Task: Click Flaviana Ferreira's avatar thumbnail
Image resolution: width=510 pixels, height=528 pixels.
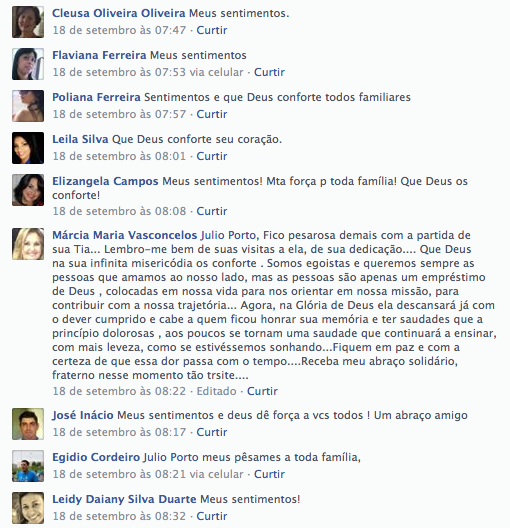Action: [x=28, y=64]
